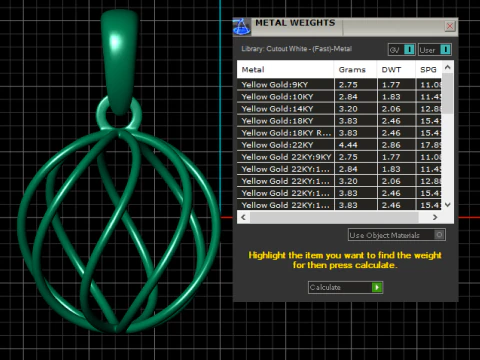Select the Yellow Gold:18KY row
The height and width of the screenshot is (360, 480).
pos(339,121)
